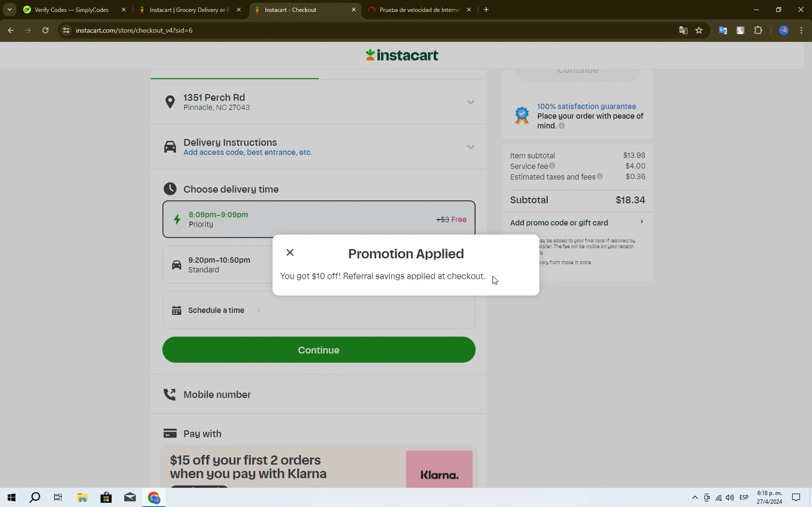Viewport: 812px width, 507px height.
Task: Open Mail app from taskbar
Action: click(130, 497)
